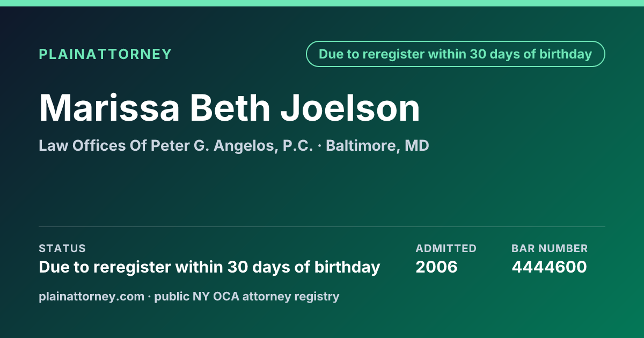The image size is (644, 338).
Task: Select bar number 4444600
Action: [x=549, y=267]
